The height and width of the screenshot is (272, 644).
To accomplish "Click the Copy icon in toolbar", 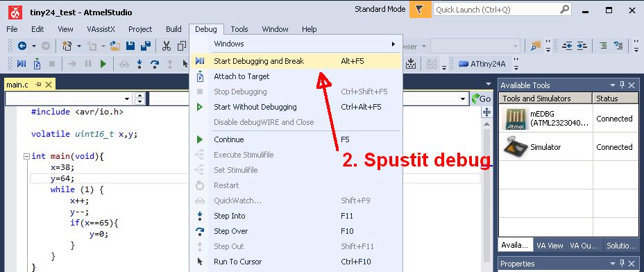I will click(x=182, y=46).
